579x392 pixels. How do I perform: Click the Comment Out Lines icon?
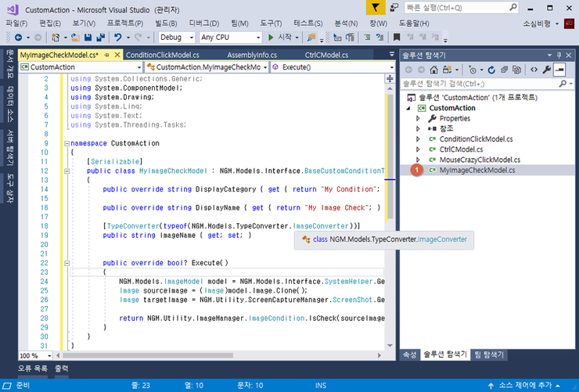point(367,38)
